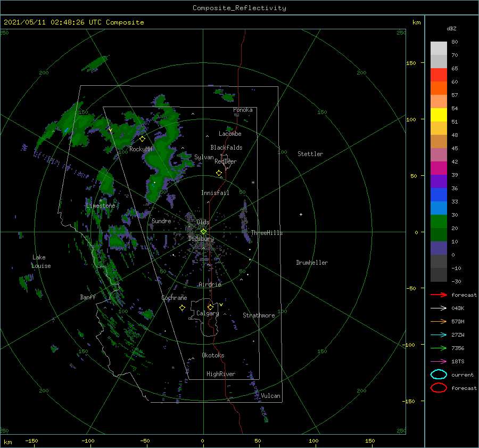The height and width of the screenshot is (448, 479).
Task: Pick the 57–60 dBZ orange swatch
Action: tap(439, 88)
